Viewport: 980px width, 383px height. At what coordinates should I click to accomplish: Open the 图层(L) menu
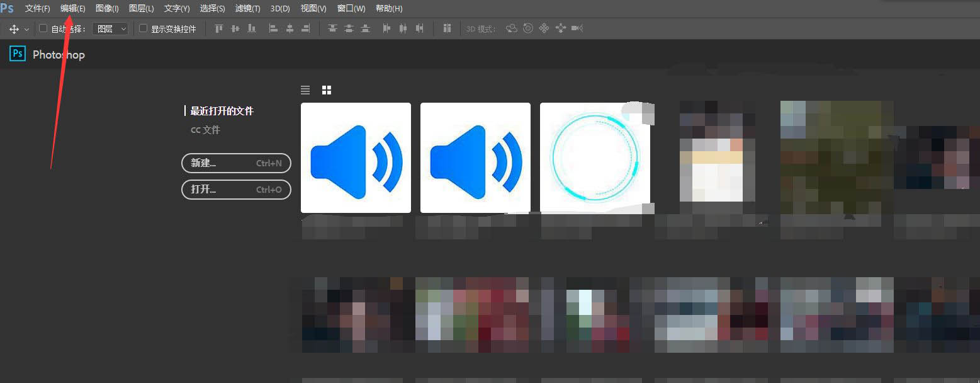pos(141,8)
